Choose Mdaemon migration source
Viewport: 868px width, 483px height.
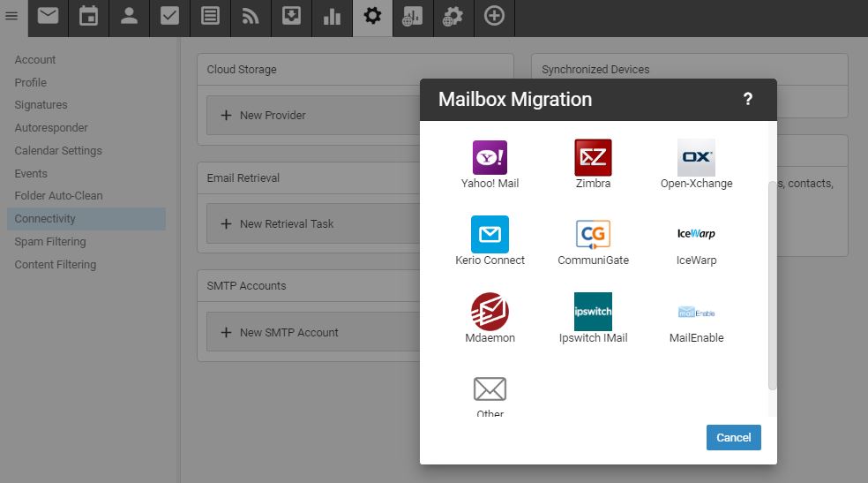(x=490, y=319)
